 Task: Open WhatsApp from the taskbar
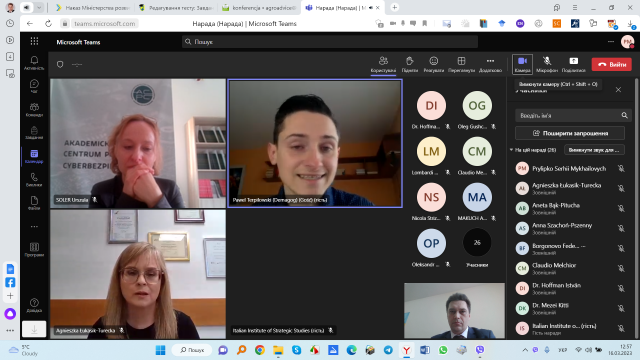(x=443, y=350)
